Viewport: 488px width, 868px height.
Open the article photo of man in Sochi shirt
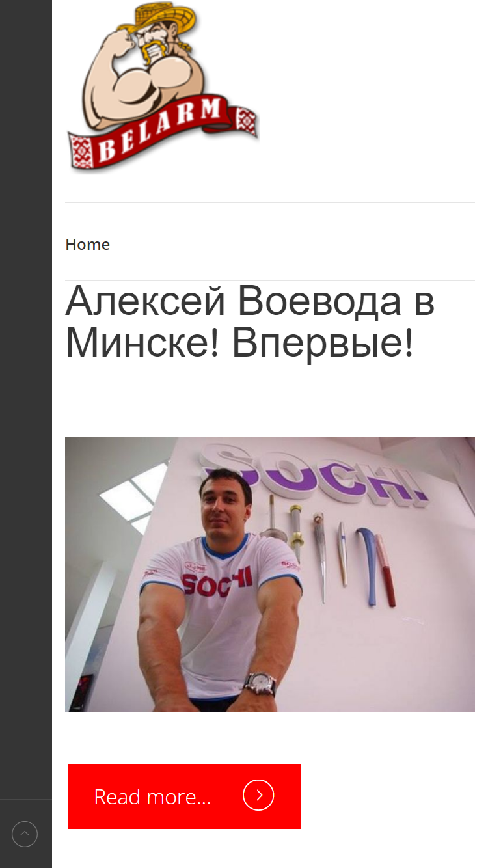point(270,575)
